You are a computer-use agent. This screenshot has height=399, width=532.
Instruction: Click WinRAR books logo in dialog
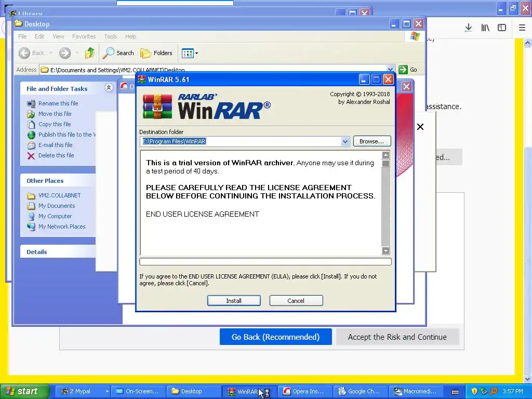click(157, 107)
